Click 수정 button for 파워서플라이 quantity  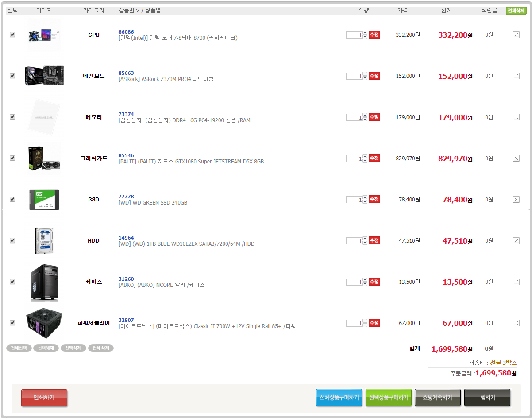coord(374,323)
